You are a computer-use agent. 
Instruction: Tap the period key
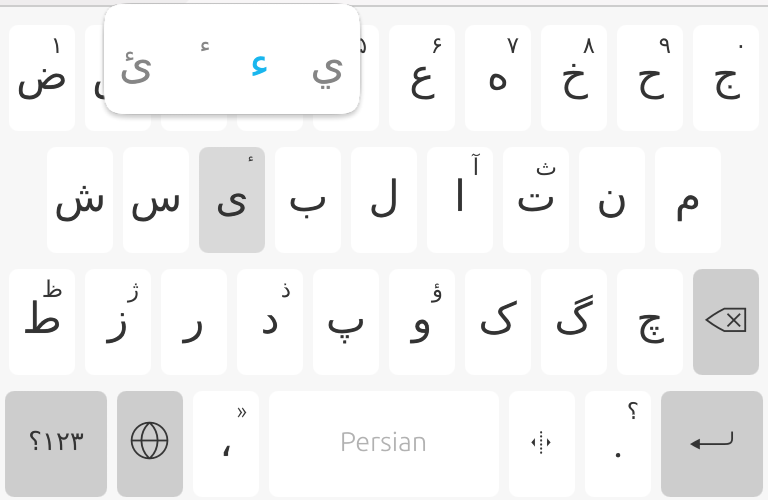pyautogui.click(x=618, y=444)
